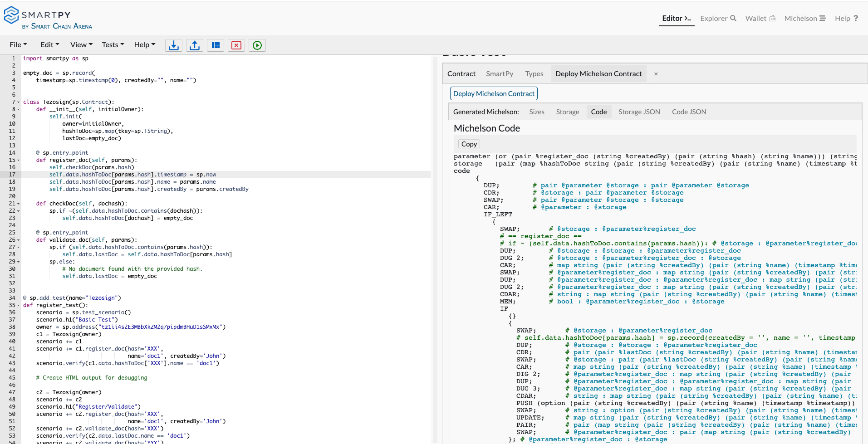Download the script using the download icon
The width and height of the screenshot is (868, 444).
pyautogui.click(x=174, y=45)
